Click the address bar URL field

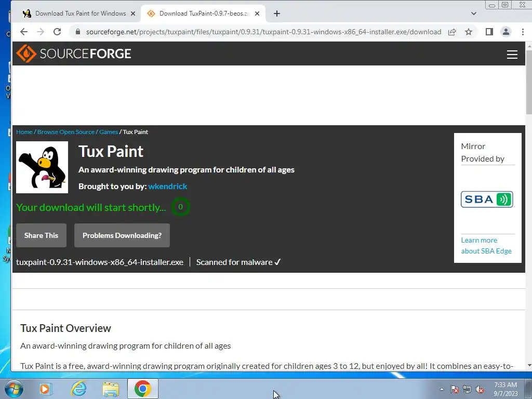click(x=263, y=32)
